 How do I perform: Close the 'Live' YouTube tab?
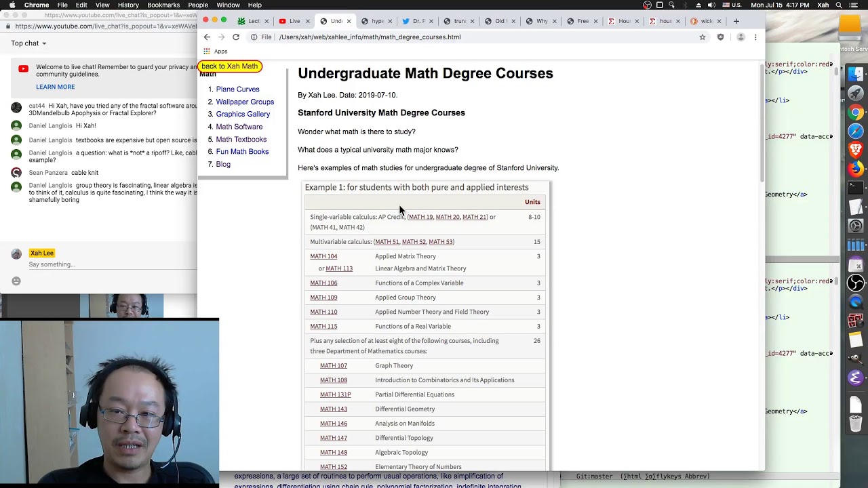coord(309,21)
